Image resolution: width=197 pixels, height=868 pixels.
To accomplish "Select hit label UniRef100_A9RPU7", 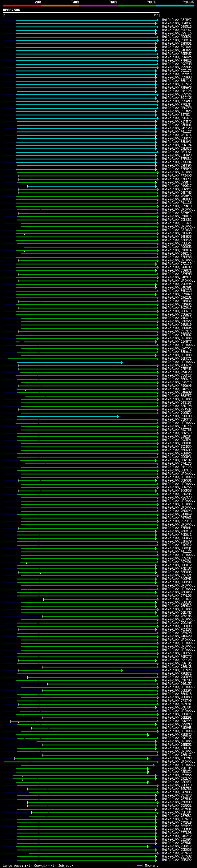I will point(177,54).
